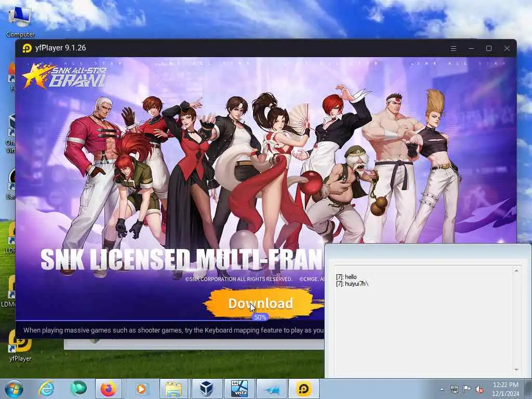This screenshot has width=532, height=399.
Task: Click the loading progress bar line
Action: point(170,320)
